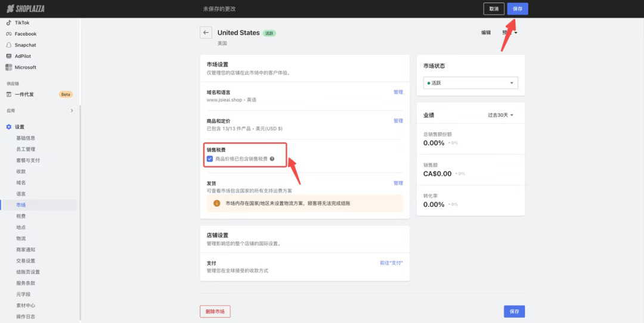Follow the 前往"支付" link
This screenshot has height=323, width=644.
click(x=395, y=263)
